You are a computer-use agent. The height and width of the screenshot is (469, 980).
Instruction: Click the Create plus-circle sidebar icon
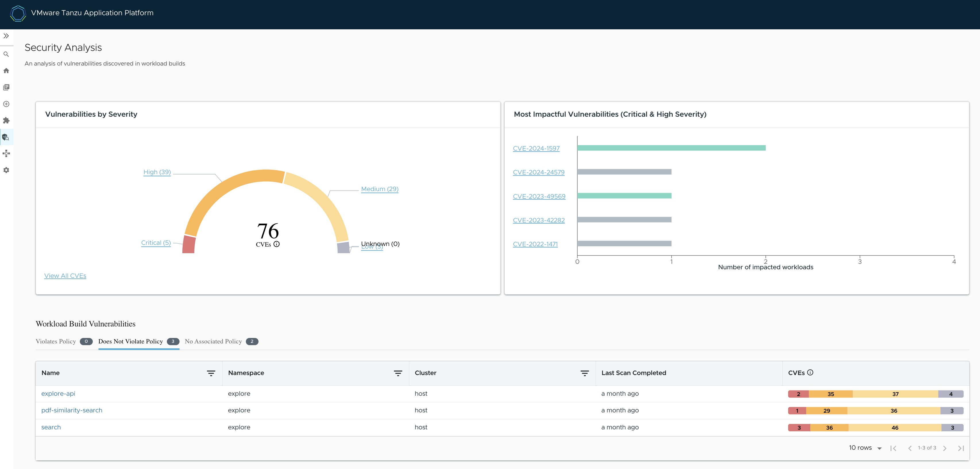(x=6, y=104)
